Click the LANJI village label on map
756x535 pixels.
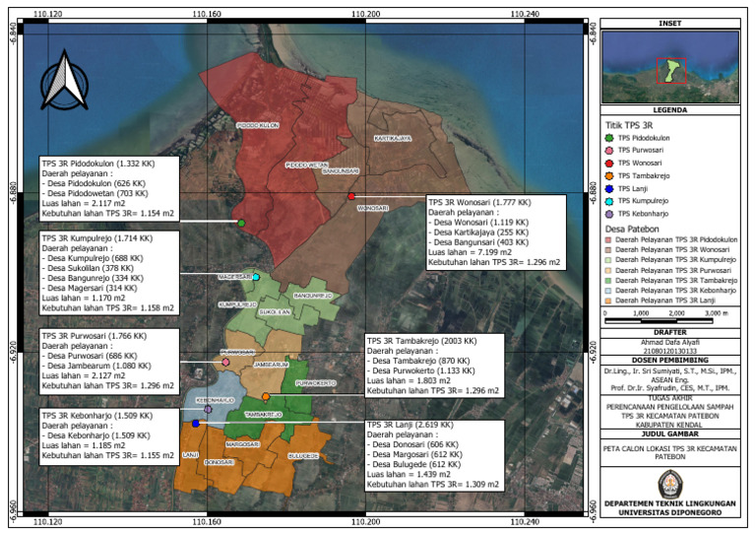[x=190, y=455]
